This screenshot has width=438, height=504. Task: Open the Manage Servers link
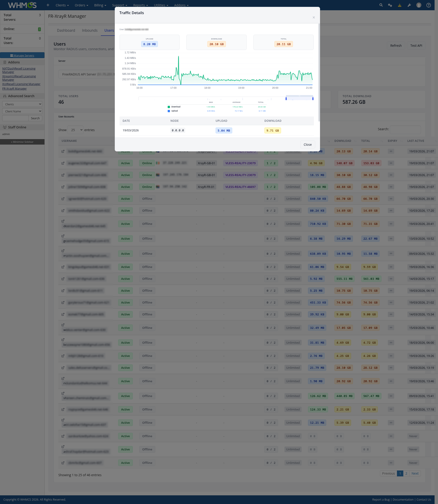click(22, 55)
